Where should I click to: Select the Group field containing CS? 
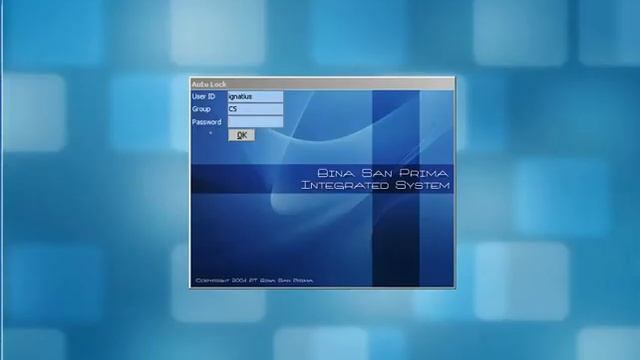coord(256,109)
